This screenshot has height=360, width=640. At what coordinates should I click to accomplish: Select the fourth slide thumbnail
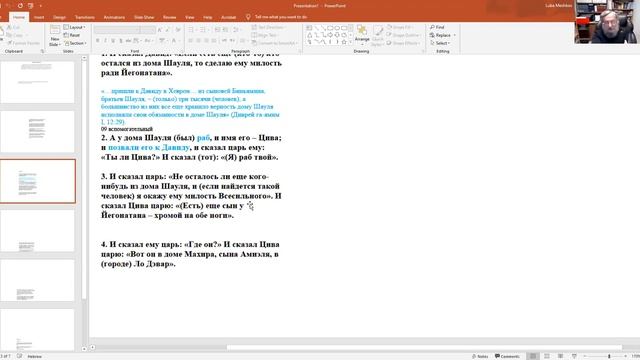pyautogui.click(x=38, y=231)
